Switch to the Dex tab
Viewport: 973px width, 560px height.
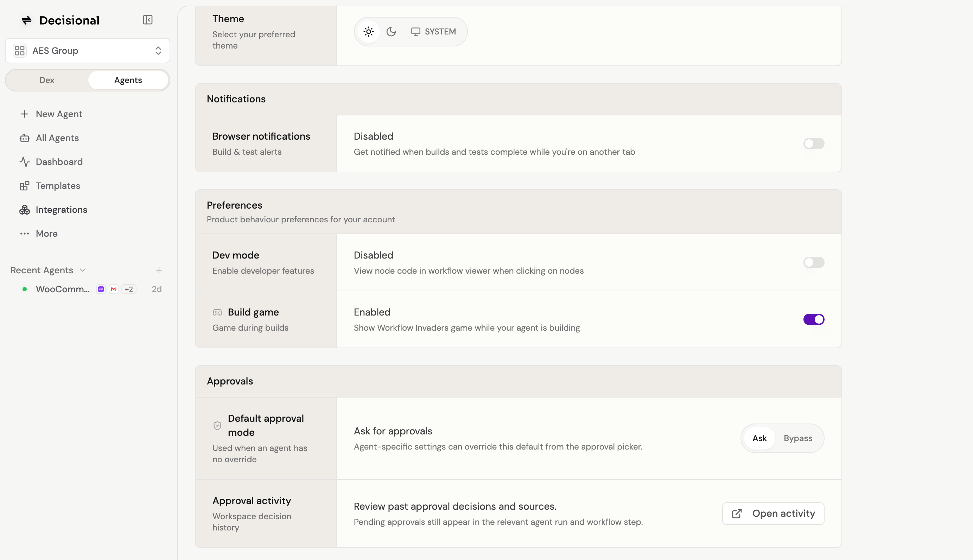click(x=47, y=80)
